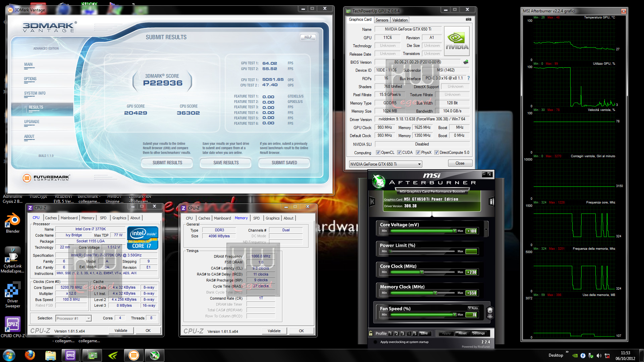Open the Validation tab in GPU-Z
The width and height of the screenshot is (644, 362).
coord(400,20)
